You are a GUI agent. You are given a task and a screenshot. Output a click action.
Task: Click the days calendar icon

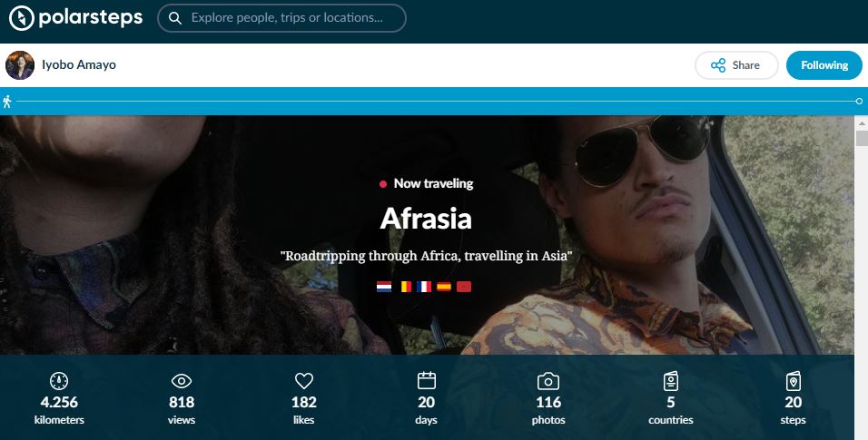coord(426,381)
